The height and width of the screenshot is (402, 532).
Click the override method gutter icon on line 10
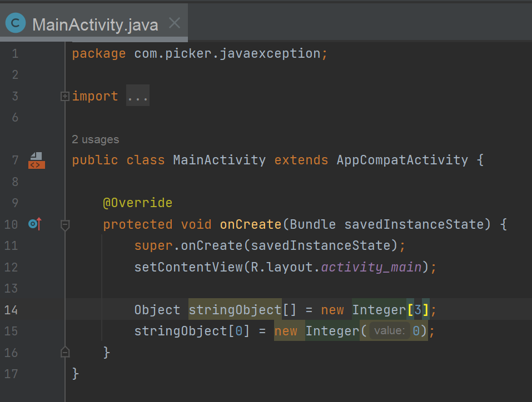(35, 224)
